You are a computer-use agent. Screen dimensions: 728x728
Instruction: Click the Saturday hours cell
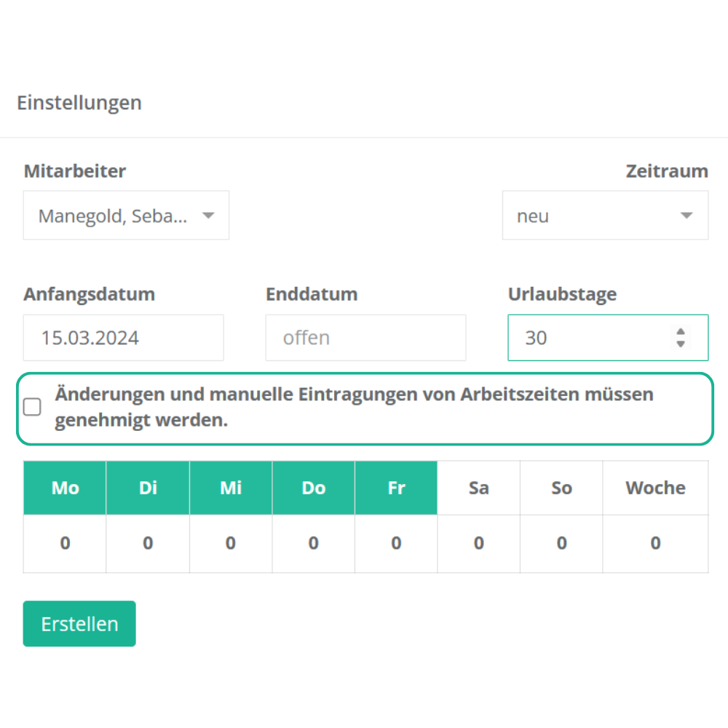[x=479, y=543]
